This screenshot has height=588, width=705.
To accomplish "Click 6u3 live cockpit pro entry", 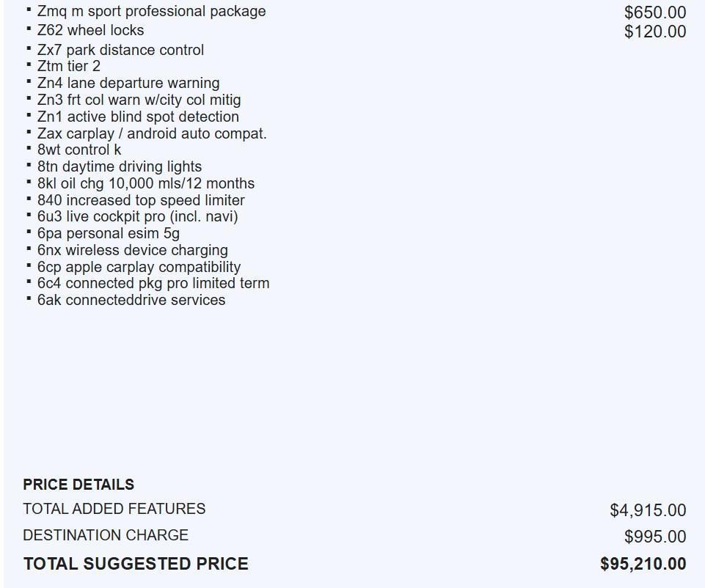I will (x=138, y=216).
